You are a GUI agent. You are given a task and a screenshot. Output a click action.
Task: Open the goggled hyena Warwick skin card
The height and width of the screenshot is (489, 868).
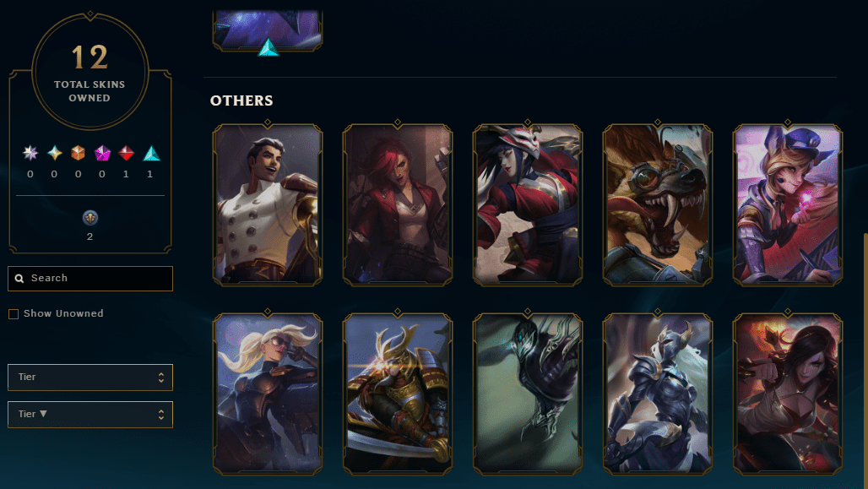pos(658,204)
